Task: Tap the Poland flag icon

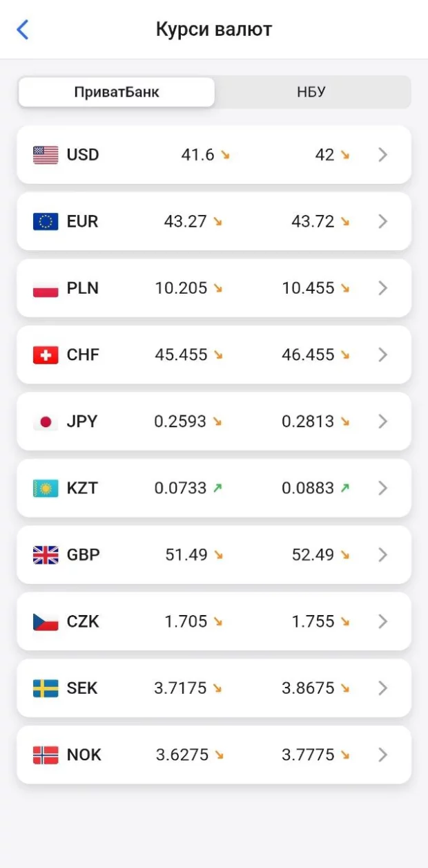Action: coord(46,288)
